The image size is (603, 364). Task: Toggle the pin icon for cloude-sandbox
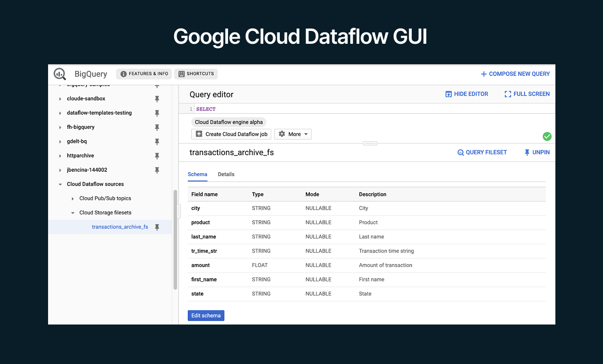pos(157,99)
